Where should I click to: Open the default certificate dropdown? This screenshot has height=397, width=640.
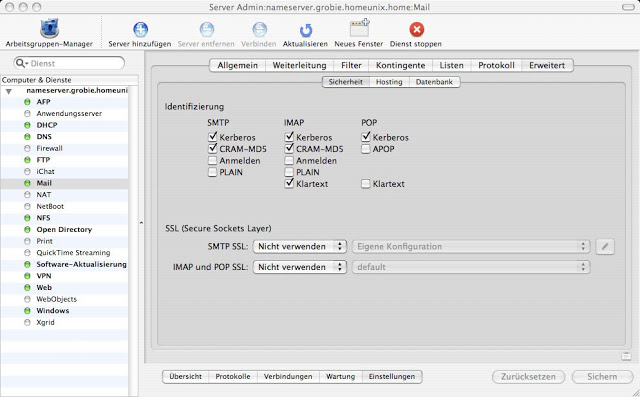471,267
